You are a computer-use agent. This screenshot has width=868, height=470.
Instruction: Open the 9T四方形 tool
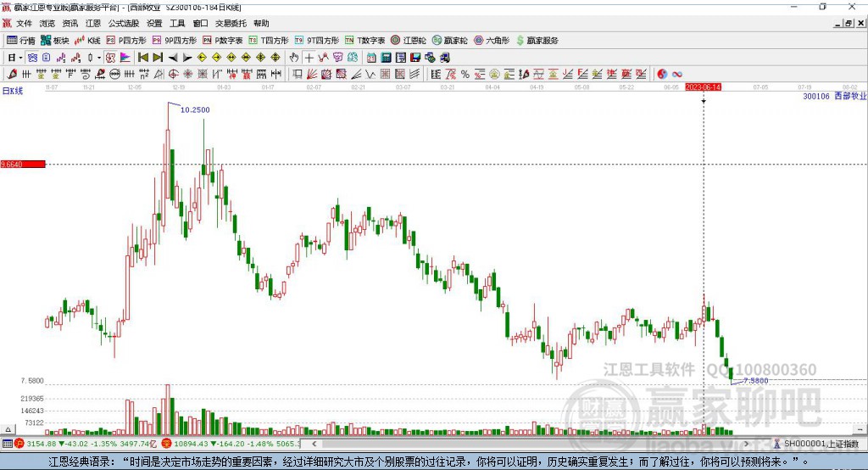pos(317,41)
